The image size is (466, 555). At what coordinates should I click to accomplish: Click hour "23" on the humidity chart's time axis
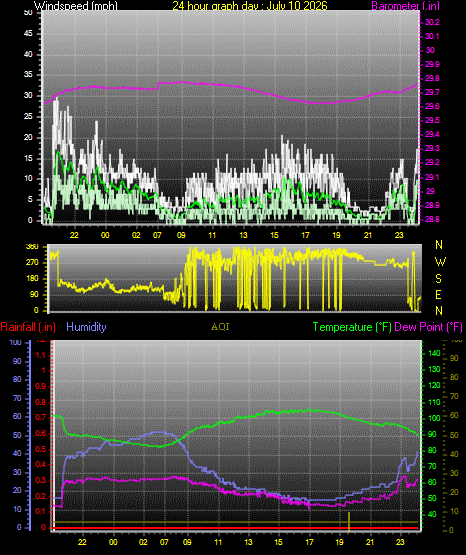tap(400, 542)
